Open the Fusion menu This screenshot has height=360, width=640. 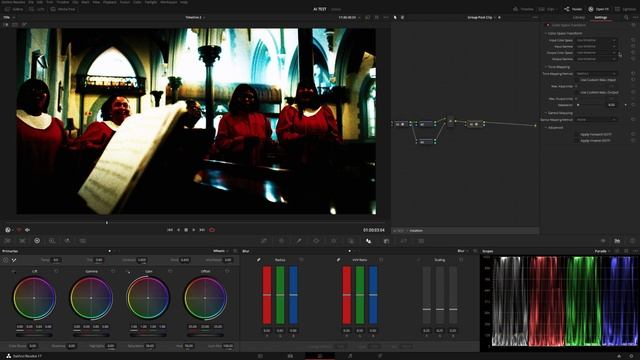[124, 2]
